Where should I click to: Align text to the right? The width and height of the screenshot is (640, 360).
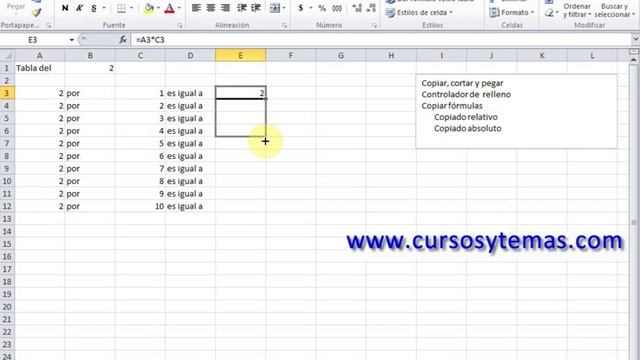tap(225, 8)
